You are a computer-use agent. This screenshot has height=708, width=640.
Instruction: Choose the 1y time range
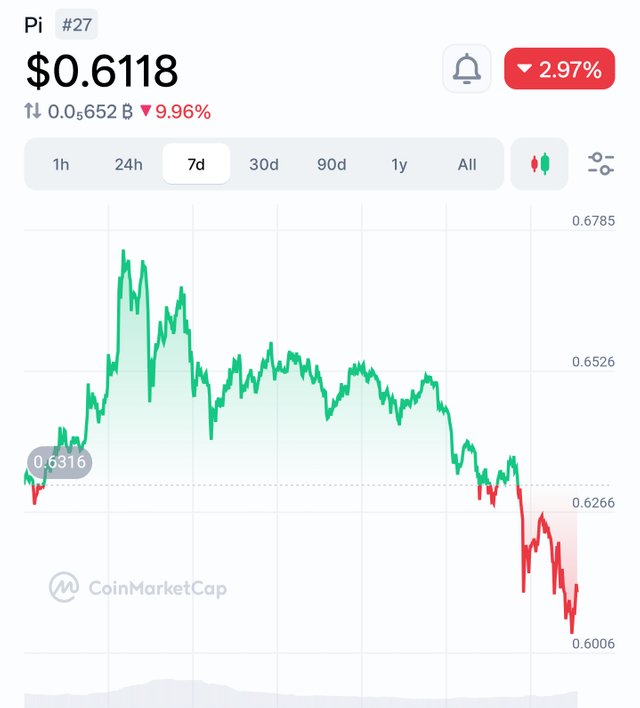[399, 164]
